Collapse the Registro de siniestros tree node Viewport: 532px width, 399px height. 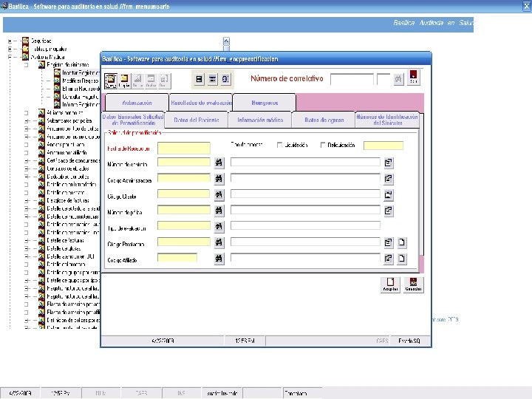click(x=26, y=65)
